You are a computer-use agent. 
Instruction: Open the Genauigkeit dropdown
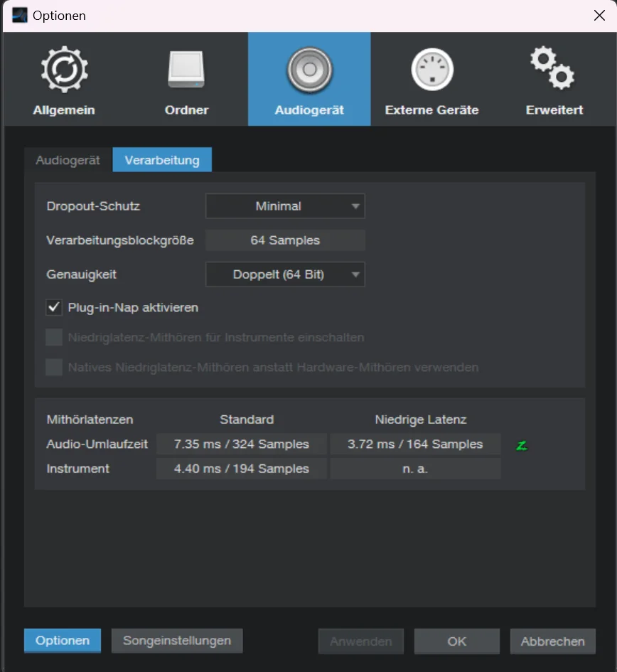click(x=285, y=274)
